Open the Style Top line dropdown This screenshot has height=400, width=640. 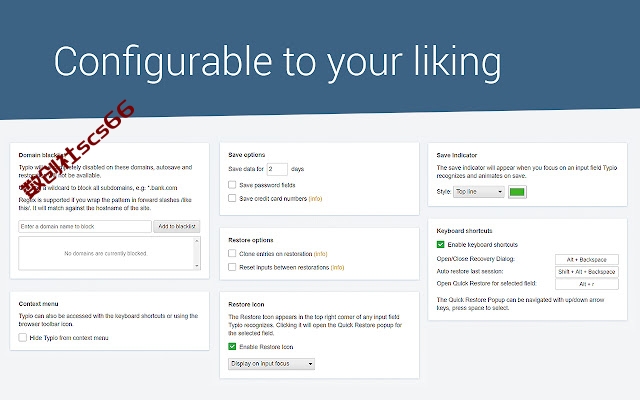[479, 191]
